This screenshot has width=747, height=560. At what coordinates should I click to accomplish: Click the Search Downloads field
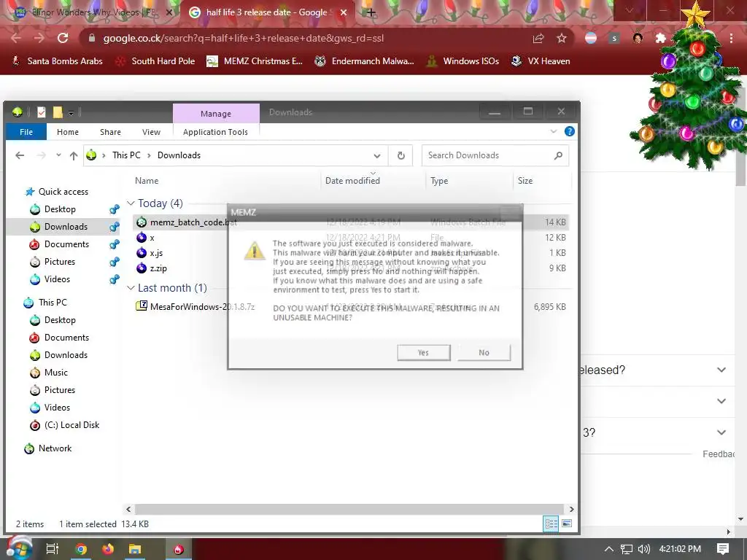coord(495,155)
